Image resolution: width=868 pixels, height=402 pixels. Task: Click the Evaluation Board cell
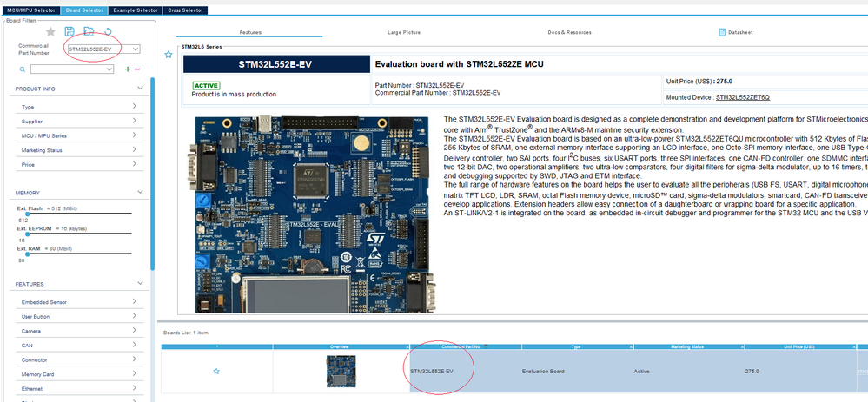pos(578,371)
